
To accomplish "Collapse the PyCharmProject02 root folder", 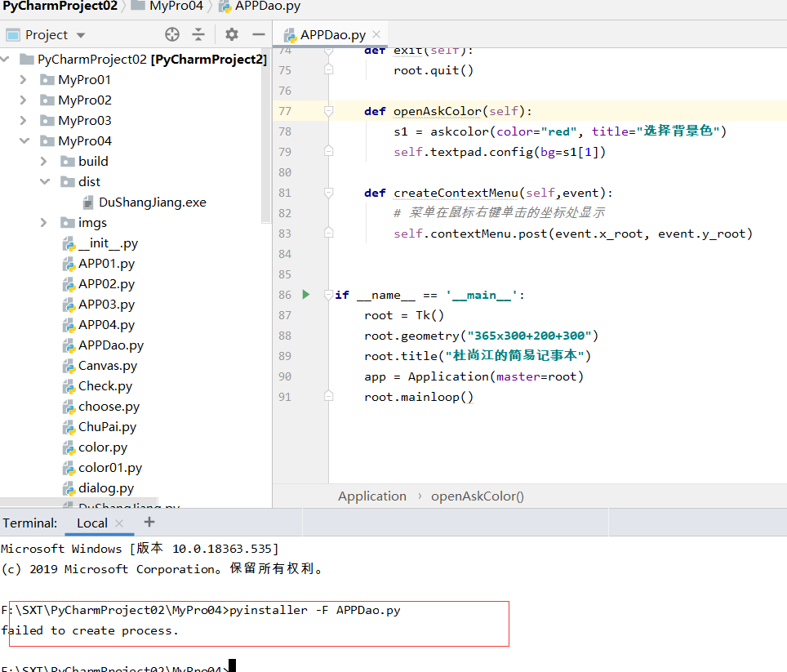I will (x=6, y=60).
